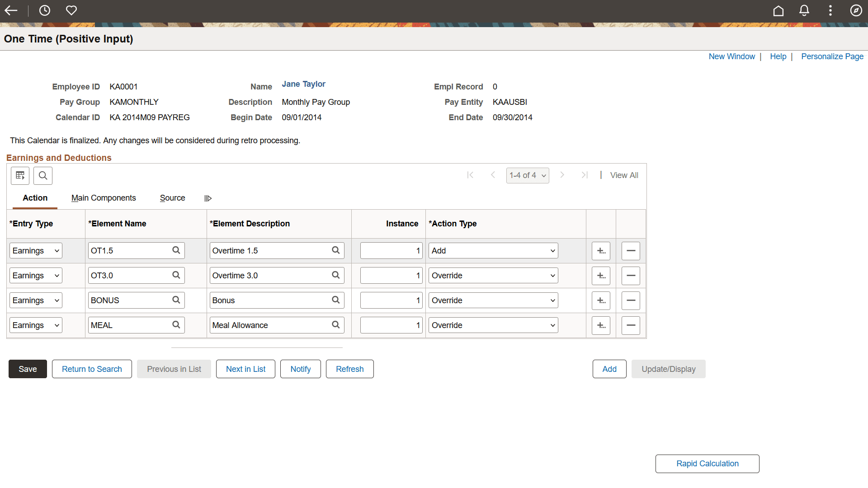Switch to the Source tab
This screenshot has height=488, width=868.
coord(172,198)
